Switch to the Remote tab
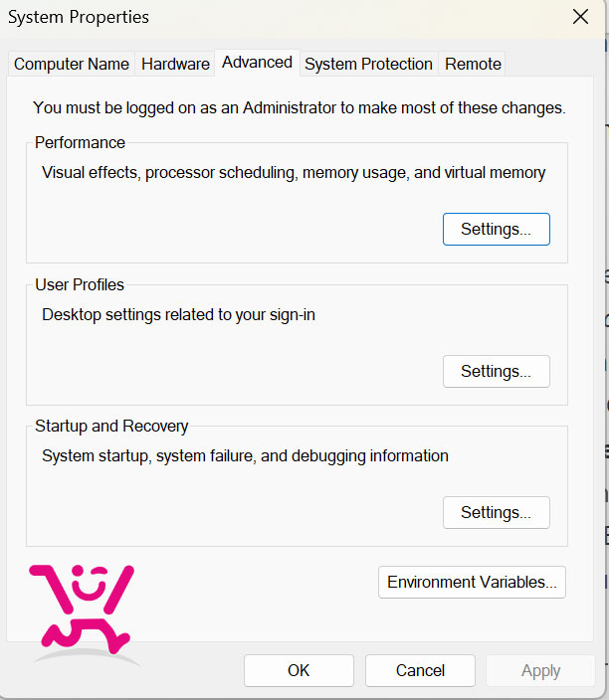The width and height of the screenshot is (609, 700). [473, 64]
